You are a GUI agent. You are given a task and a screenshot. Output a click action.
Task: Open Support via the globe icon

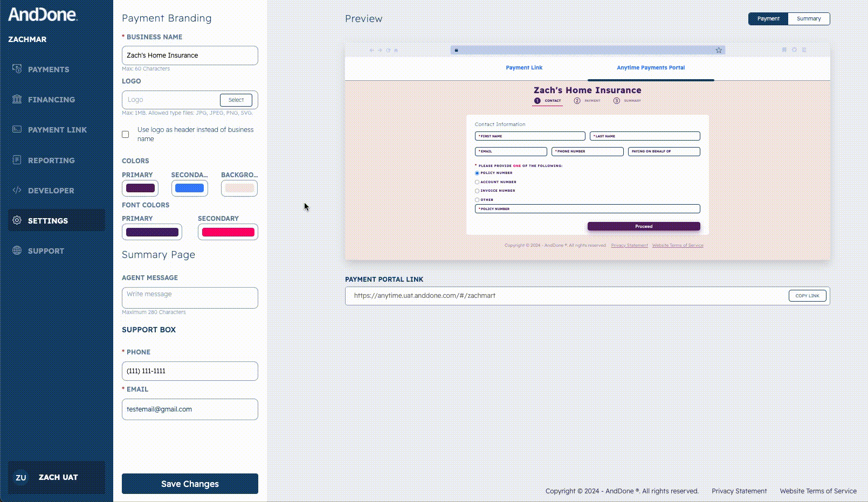[17, 250]
